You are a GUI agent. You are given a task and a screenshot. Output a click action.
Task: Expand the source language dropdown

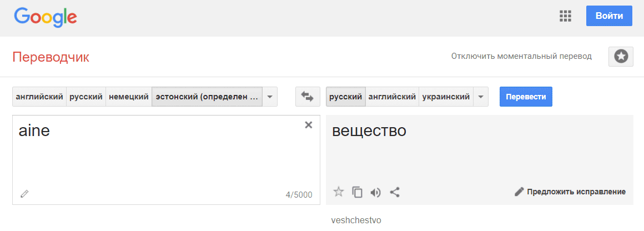tap(270, 97)
